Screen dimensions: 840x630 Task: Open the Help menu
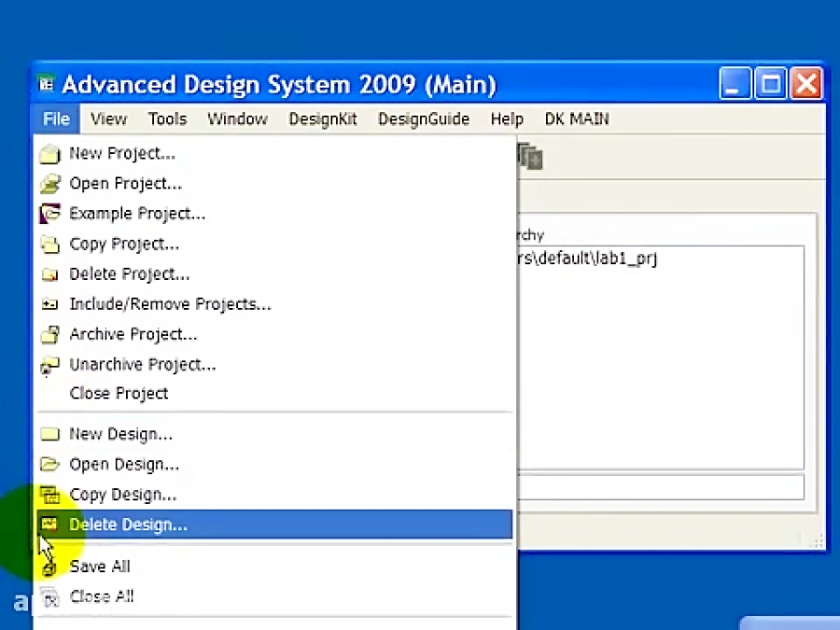[x=507, y=119]
